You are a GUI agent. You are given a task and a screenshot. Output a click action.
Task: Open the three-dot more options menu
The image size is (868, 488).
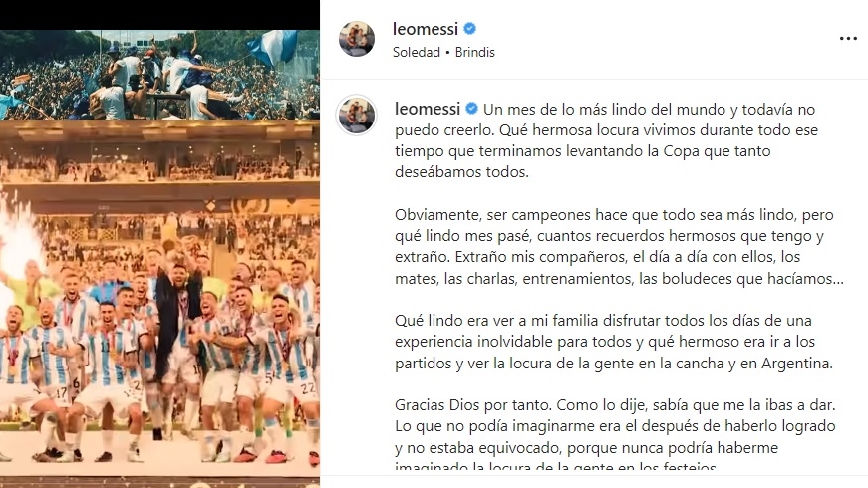(x=848, y=38)
